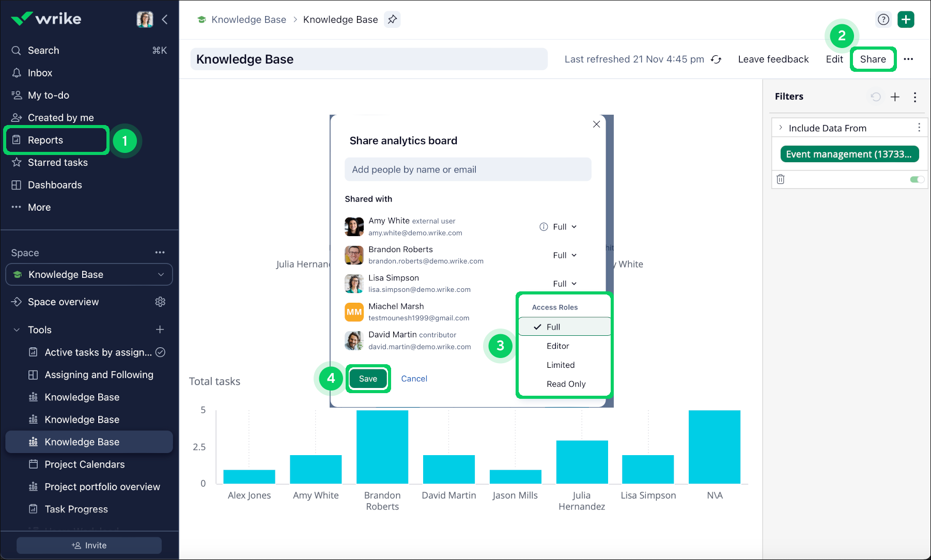Open Amy White's Full access dropdown

564,227
